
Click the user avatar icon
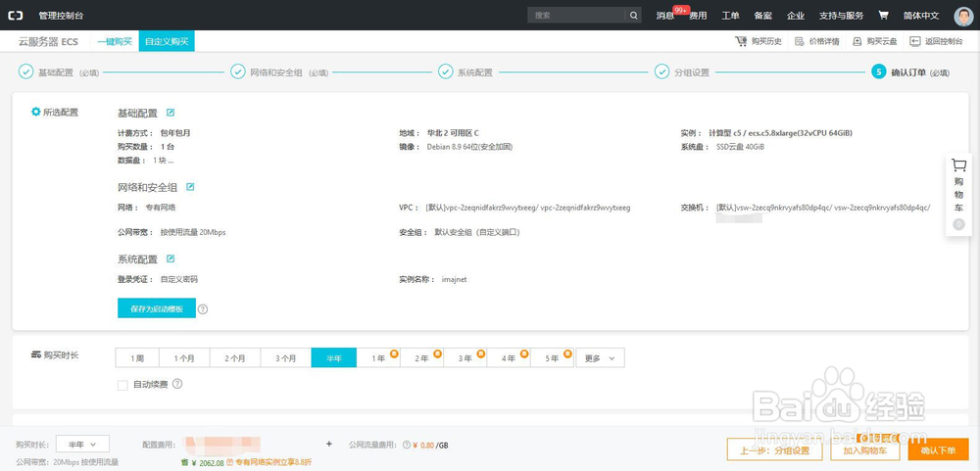(963, 16)
